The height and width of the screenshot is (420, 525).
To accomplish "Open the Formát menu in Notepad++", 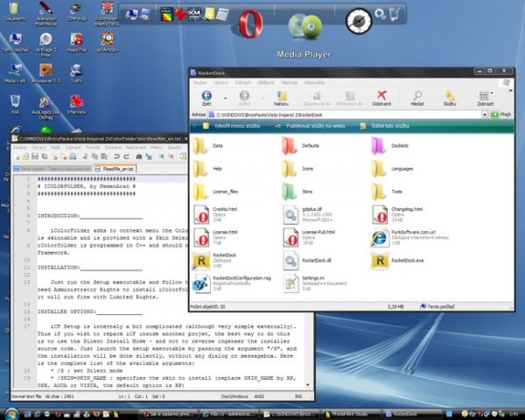I will 93,147.
